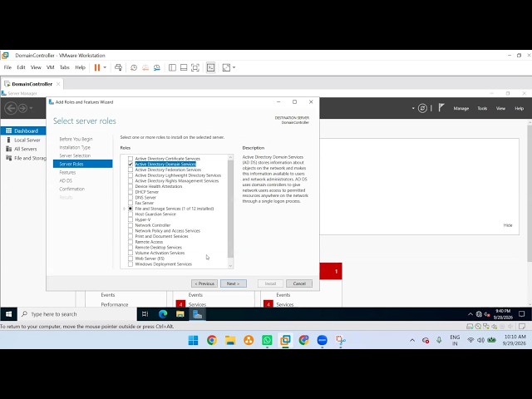
Task: Open the VMware File menu
Action: (x=7, y=67)
